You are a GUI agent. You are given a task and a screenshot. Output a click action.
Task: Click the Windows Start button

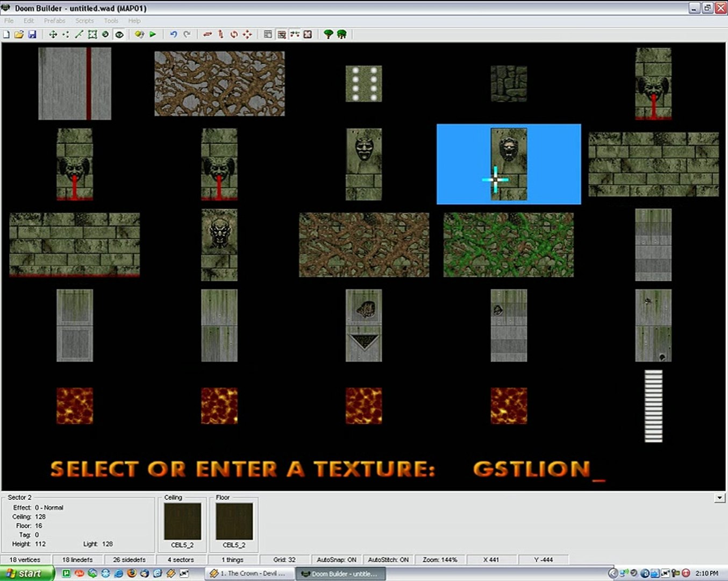click(26, 573)
